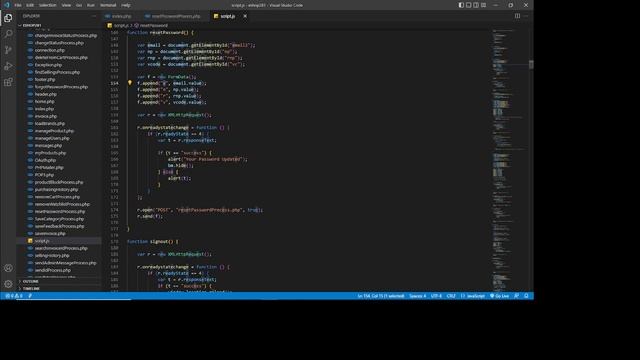Click the Ln 154 cursor position indicator
The image size is (640, 360).
point(381,296)
